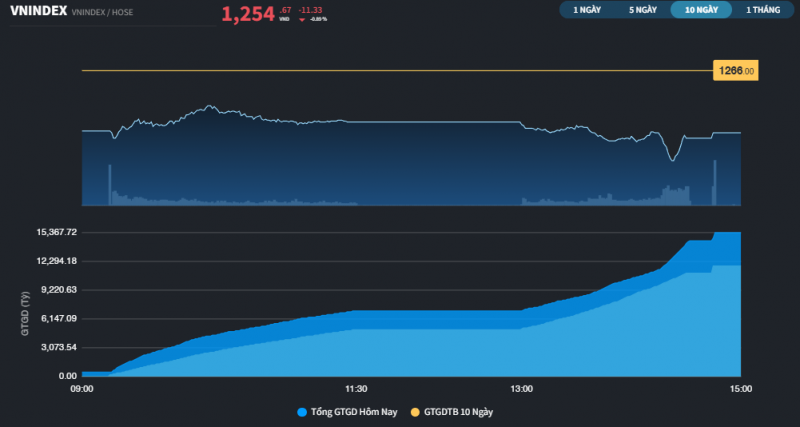This screenshot has width=800, height=427.
Task: Click the -11.33 change value
Action: [310, 10]
